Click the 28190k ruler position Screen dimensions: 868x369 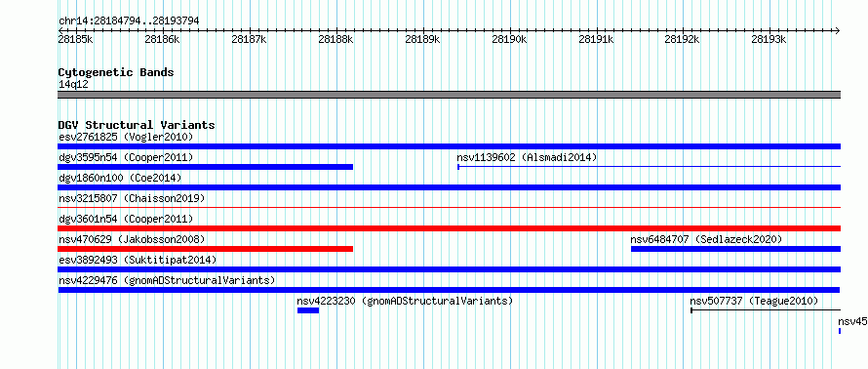pos(509,40)
